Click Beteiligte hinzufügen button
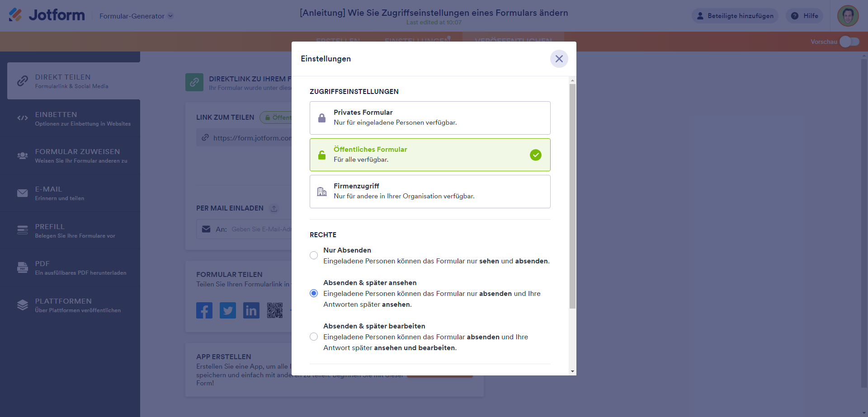Image resolution: width=868 pixels, height=417 pixels. (735, 16)
